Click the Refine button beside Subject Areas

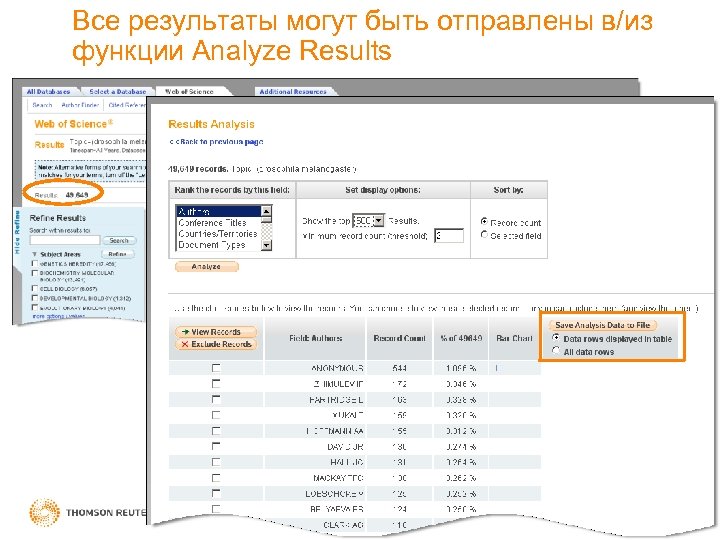(x=118, y=254)
